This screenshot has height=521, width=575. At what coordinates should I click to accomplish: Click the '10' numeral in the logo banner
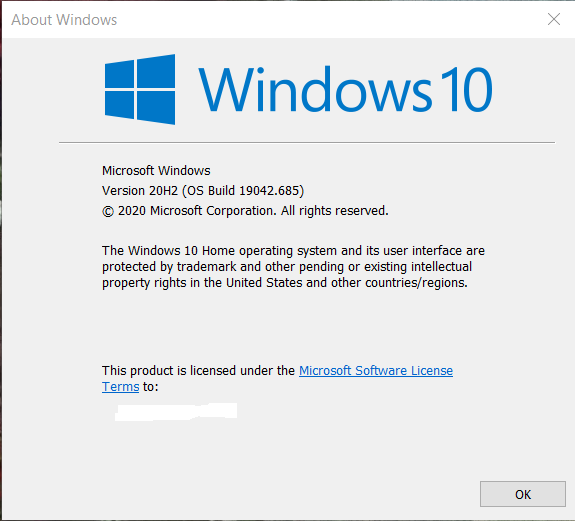[x=466, y=89]
